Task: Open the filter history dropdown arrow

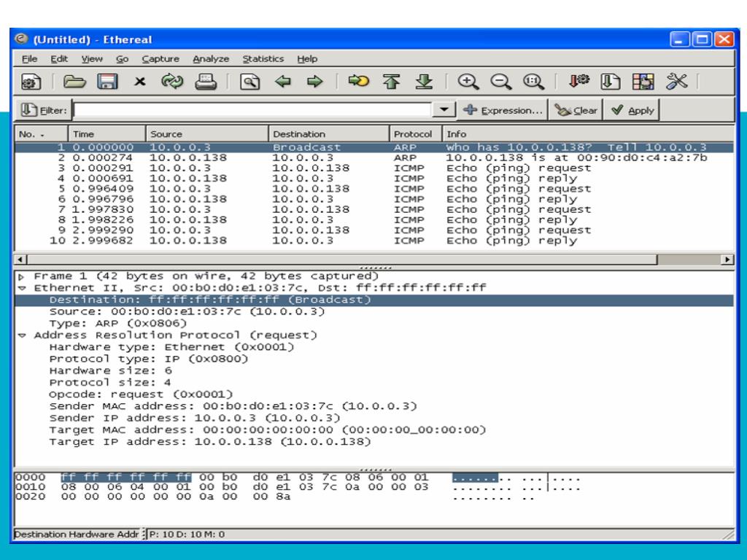Action: click(x=444, y=110)
